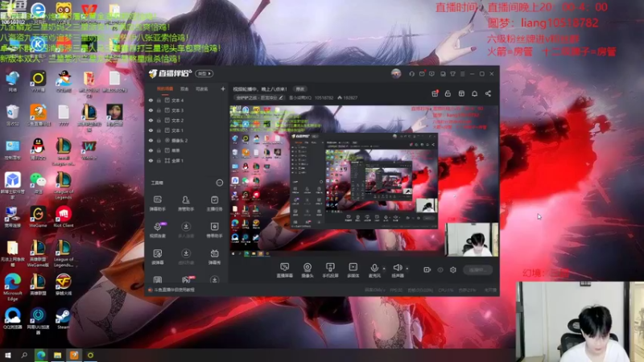Switch to the third scene tab
Viewport: 644px width, 362px height.
(202, 88)
